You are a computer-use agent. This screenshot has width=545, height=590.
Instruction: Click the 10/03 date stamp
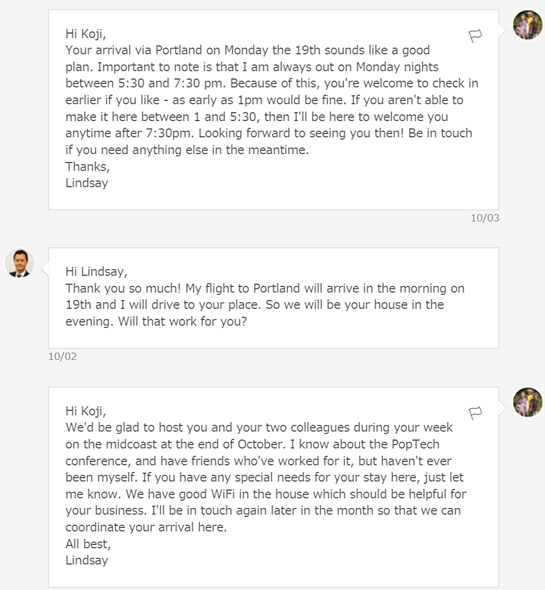[485, 218]
